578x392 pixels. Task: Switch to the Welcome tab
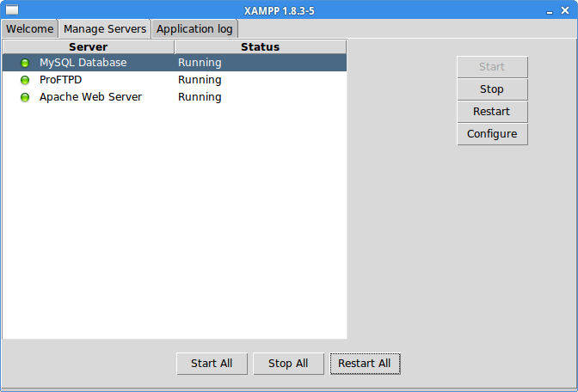[x=29, y=28]
